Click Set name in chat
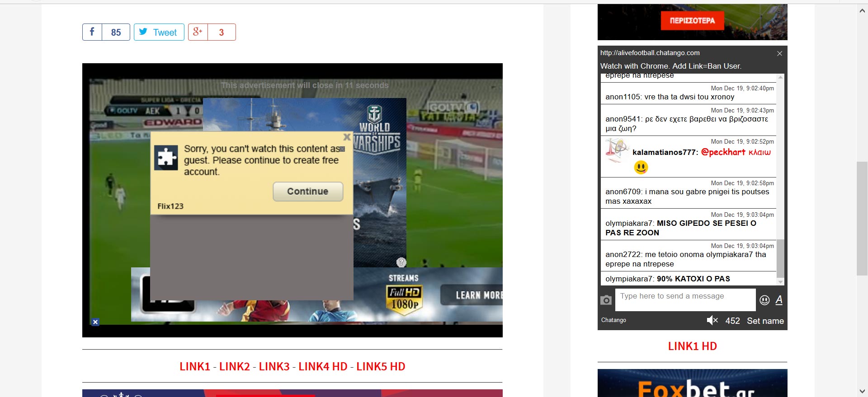 coord(765,321)
